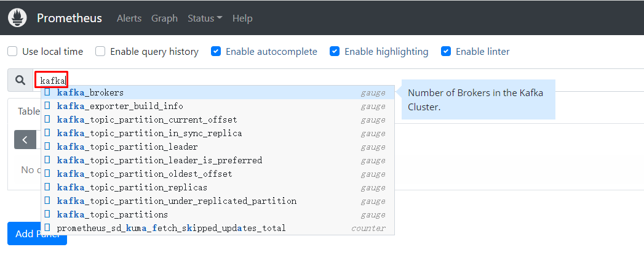Click the Prometheus flame logo
Screen dimensions: 644x276
click(17, 18)
